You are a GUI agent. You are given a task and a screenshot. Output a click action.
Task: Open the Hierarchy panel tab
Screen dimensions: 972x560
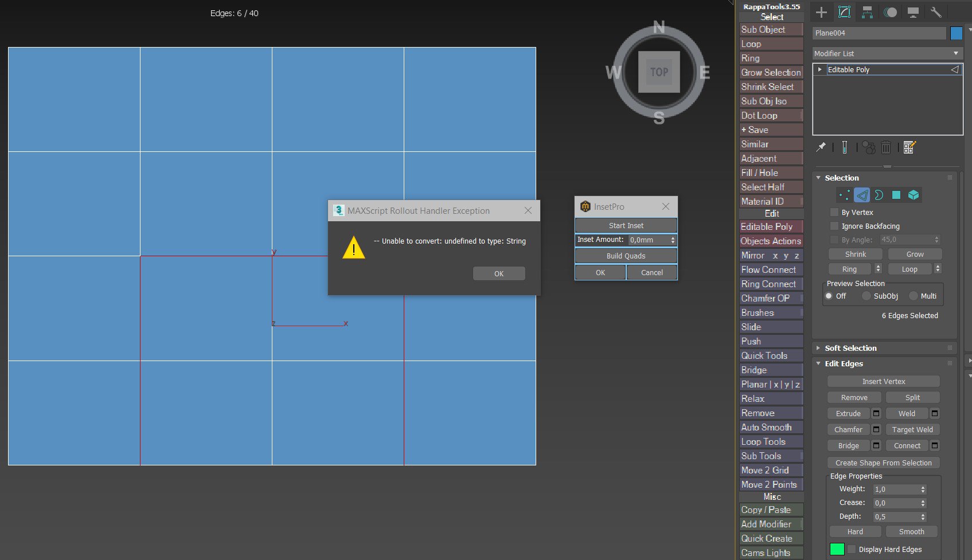[x=867, y=12]
